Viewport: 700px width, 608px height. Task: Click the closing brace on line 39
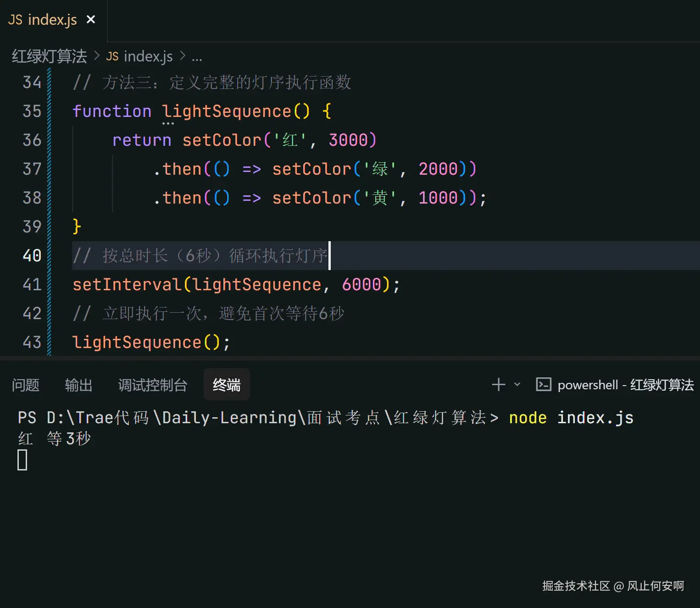pyautogui.click(x=77, y=227)
